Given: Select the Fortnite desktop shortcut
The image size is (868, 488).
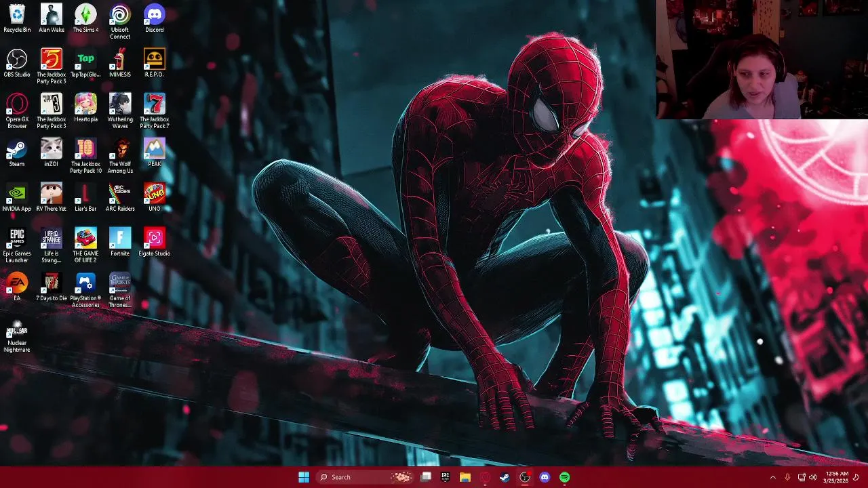Looking at the screenshot, I should pos(120,242).
